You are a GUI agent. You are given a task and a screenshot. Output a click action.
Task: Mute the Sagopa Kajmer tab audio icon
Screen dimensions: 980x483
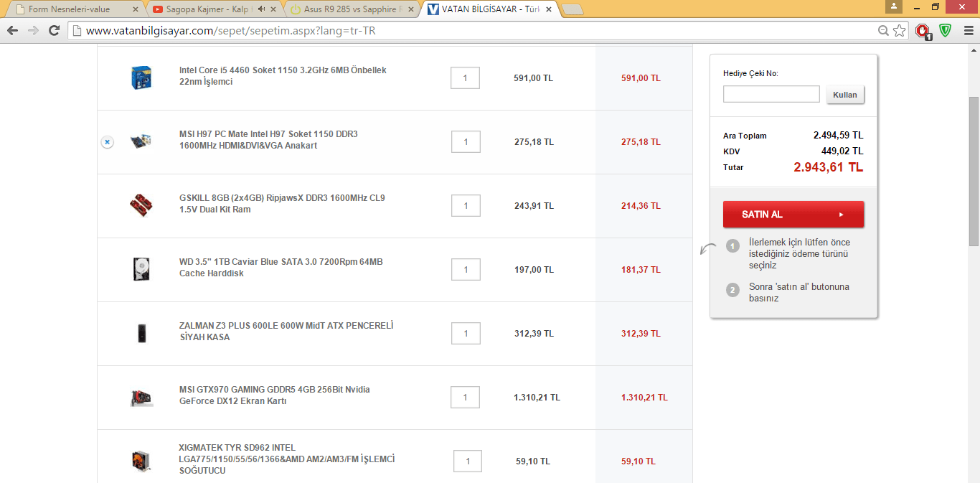262,9
